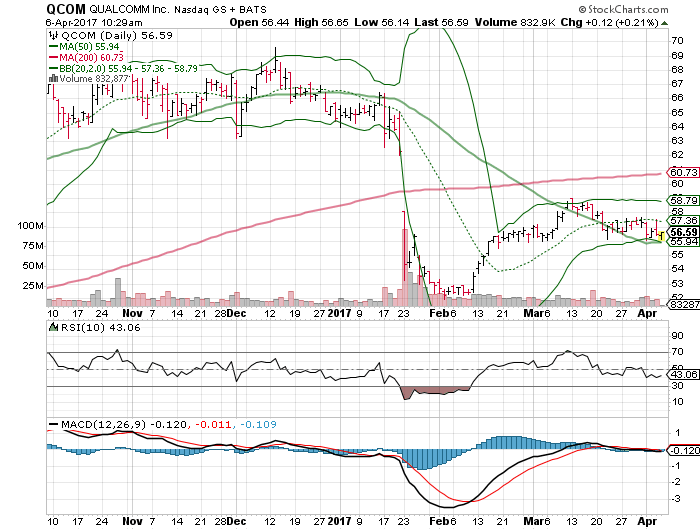Click '2017' on the price chart date axis
This screenshot has width=700, height=530.
[x=340, y=313]
